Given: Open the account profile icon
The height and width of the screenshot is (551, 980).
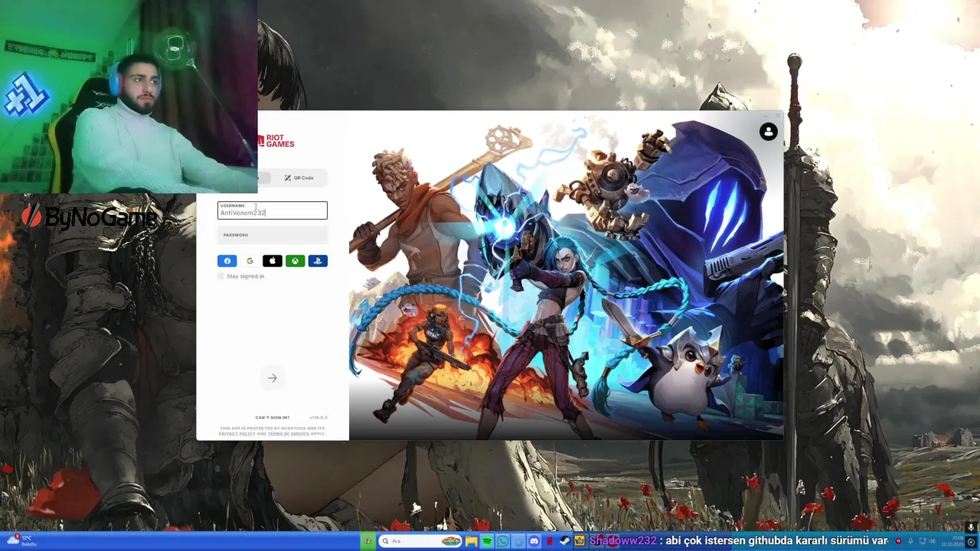Looking at the screenshot, I should pyautogui.click(x=768, y=132).
